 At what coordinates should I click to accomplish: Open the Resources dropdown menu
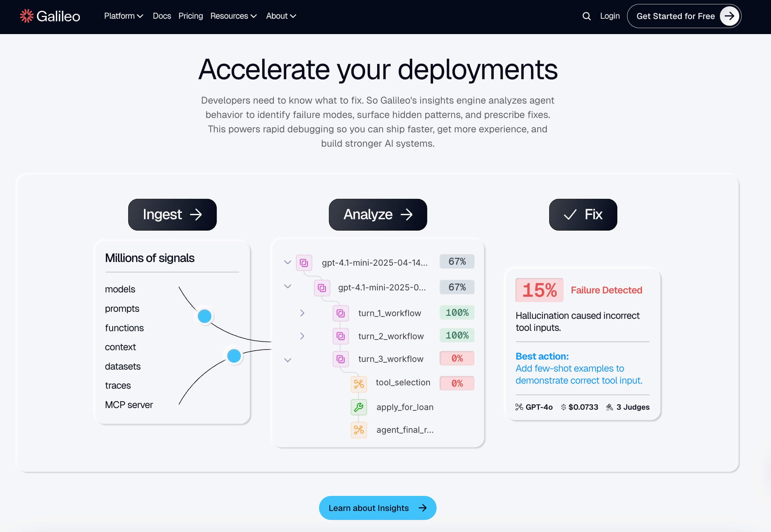pos(233,16)
